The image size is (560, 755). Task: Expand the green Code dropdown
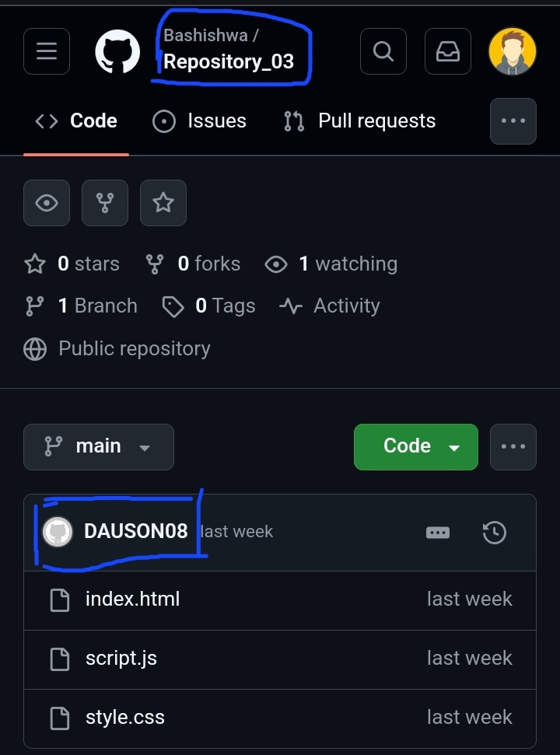(415, 446)
